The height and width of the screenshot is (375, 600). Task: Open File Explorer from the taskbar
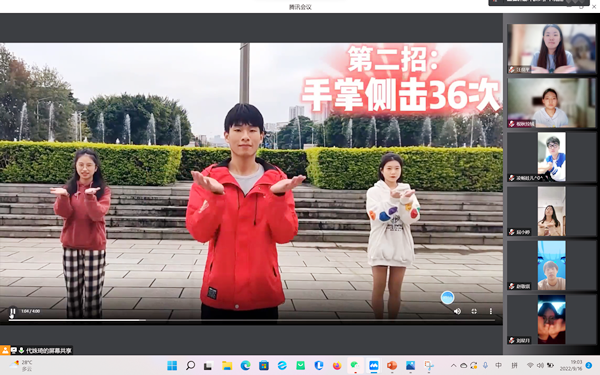tap(227, 365)
